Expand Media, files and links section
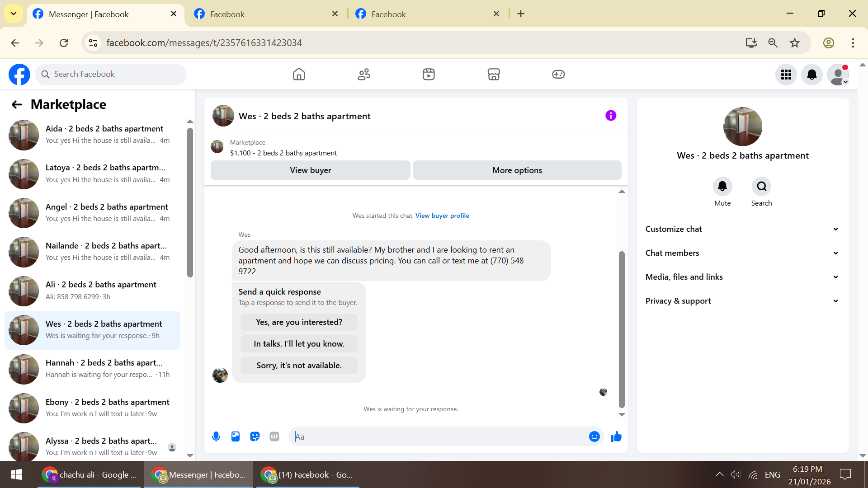This screenshot has height=488, width=868. 742,277
